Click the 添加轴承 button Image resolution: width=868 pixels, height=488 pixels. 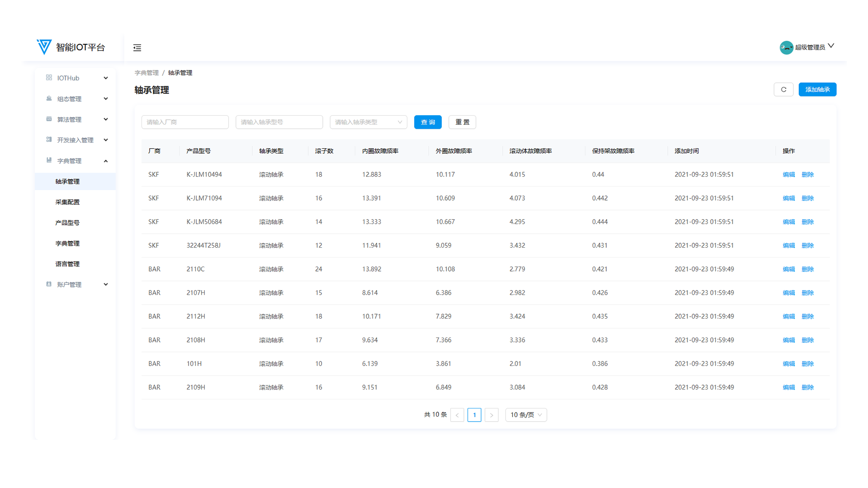point(817,89)
